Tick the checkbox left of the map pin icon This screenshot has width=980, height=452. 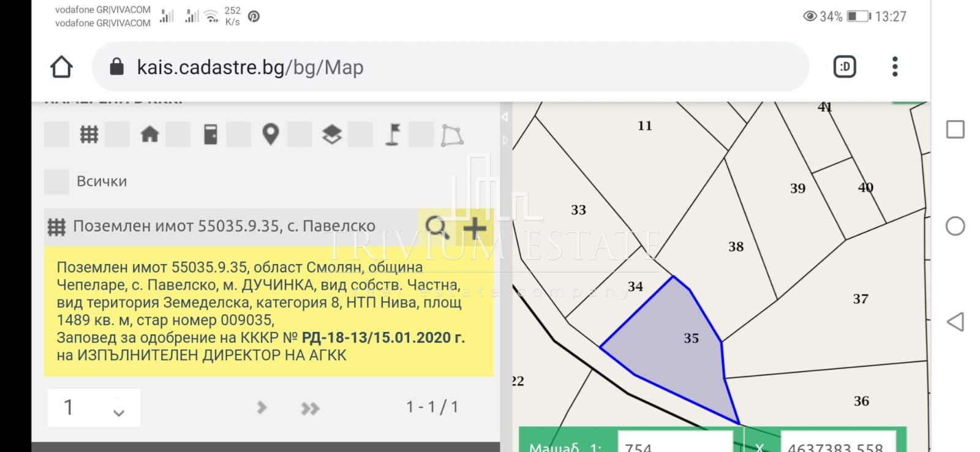[x=239, y=134]
